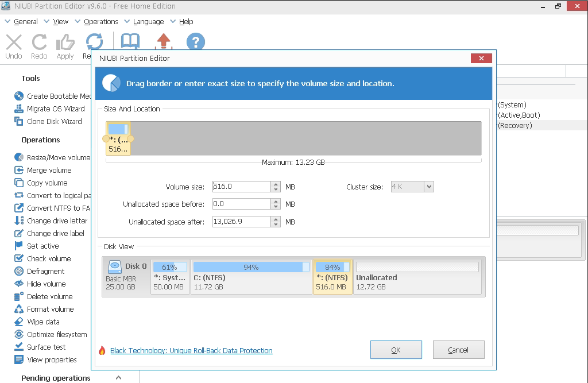Click the upgrade arrow toolbar icon
This screenshot has width=588, height=383.
point(164,42)
